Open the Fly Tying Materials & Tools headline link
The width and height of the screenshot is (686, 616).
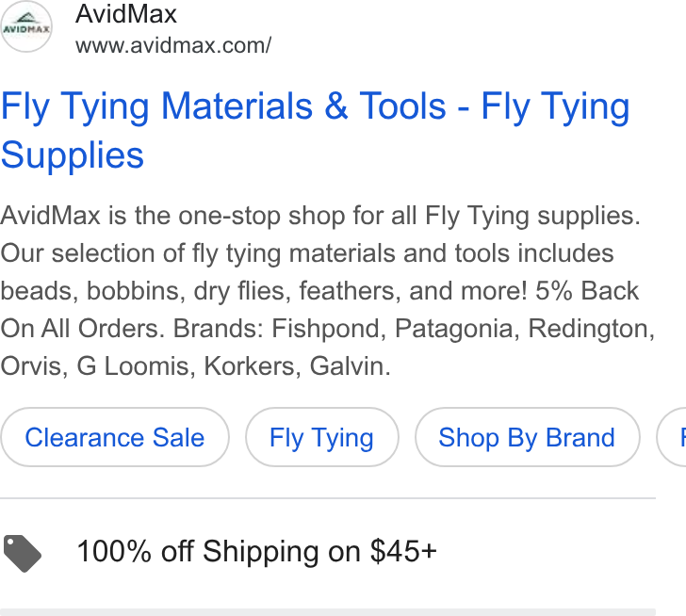click(316, 130)
